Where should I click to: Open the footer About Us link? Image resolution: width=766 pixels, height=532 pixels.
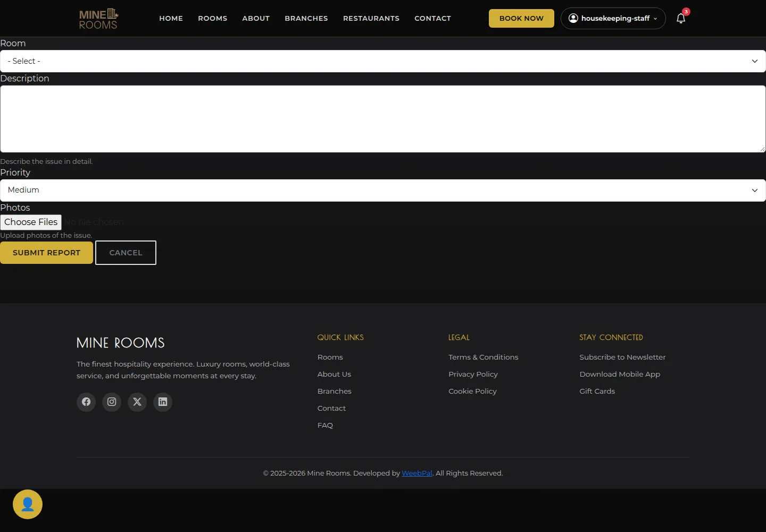coord(334,374)
